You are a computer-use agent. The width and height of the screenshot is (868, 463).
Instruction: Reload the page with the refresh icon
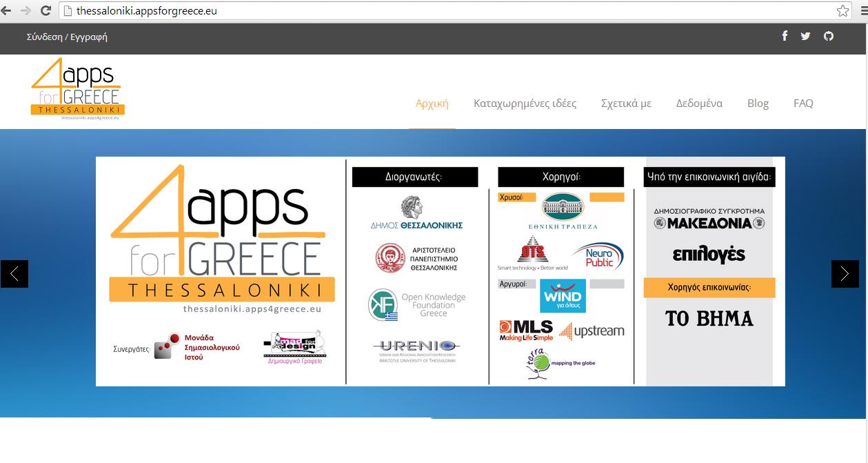tap(46, 10)
